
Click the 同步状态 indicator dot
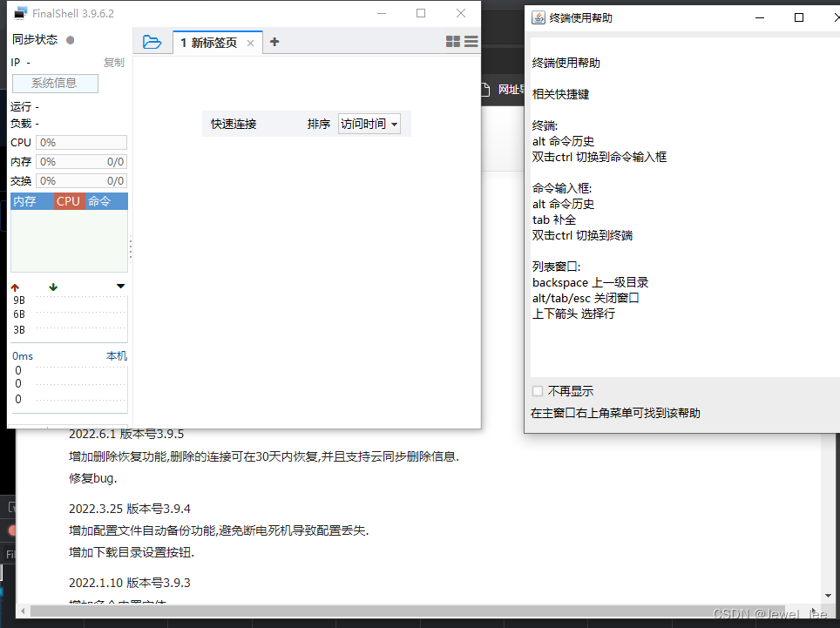pyautogui.click(x=71, y=39)
